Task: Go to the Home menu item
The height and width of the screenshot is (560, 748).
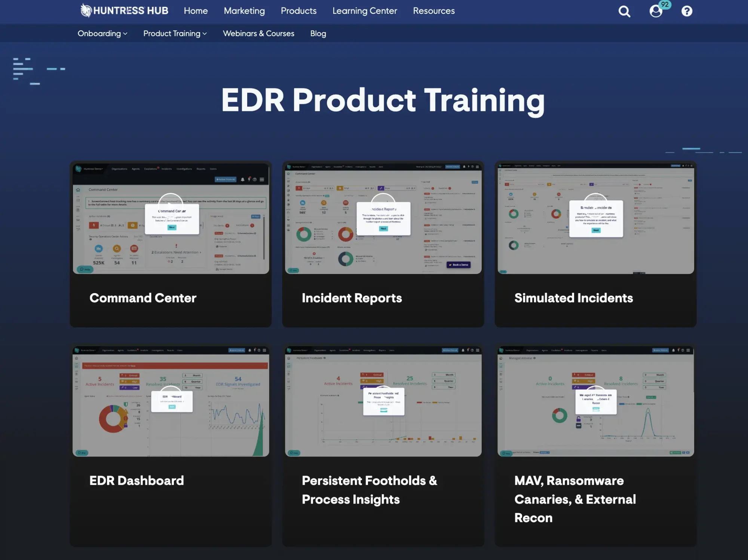Action: pyautogui.click(x=196, y=11)
